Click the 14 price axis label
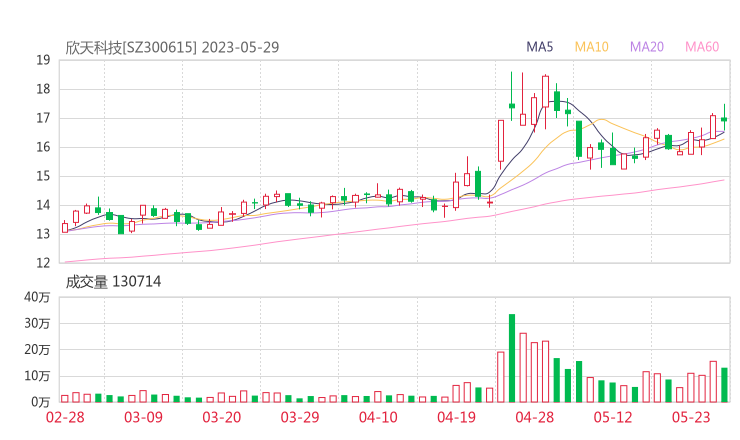The width and height of the screenshot is (740, 440). (43, 205)
